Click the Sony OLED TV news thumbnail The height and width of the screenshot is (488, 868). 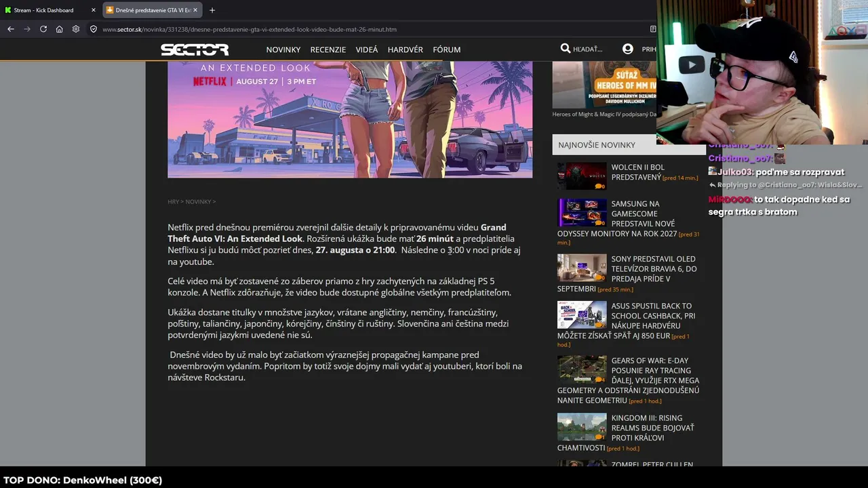coord(582,268)
